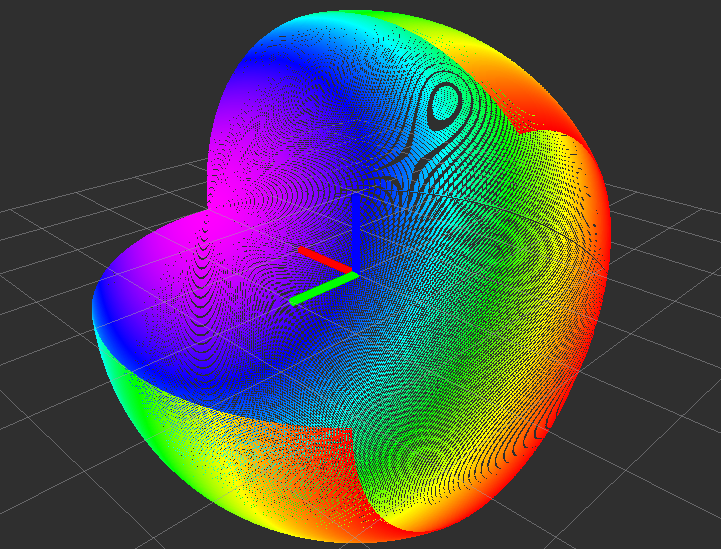
Task: Click the green Y axis of the frame
Action: click(324, 288)
